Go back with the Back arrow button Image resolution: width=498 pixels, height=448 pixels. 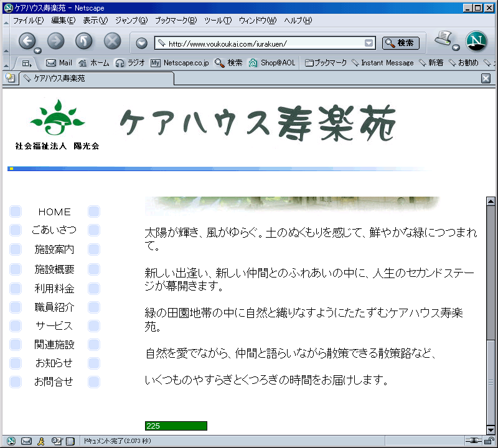(27, 41)
